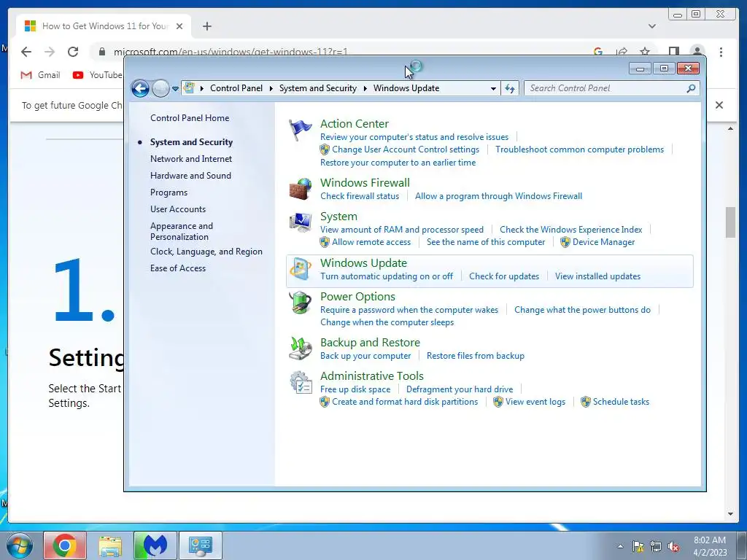Open the recent pages dropdown arrow
This screenshot has width=747, height=560.
pos(175,88)
